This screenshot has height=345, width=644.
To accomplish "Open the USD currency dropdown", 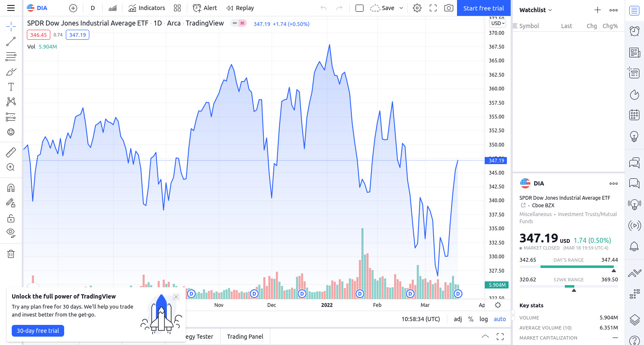I will (x=498, y=23).
